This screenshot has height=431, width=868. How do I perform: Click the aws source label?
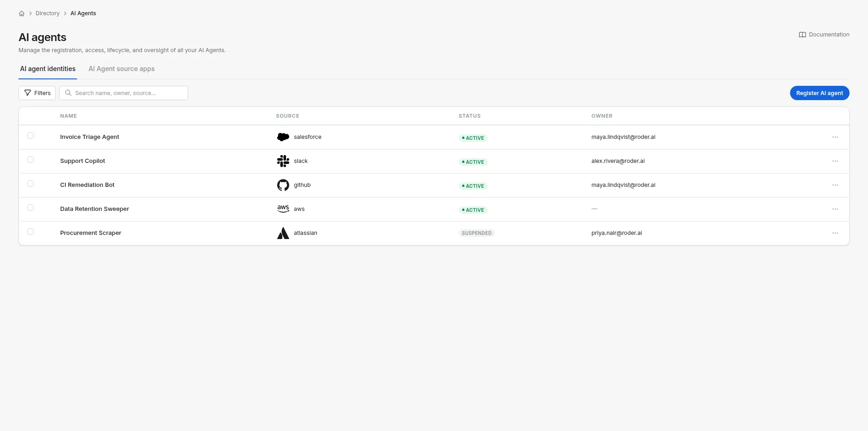[x=299, y=209]
